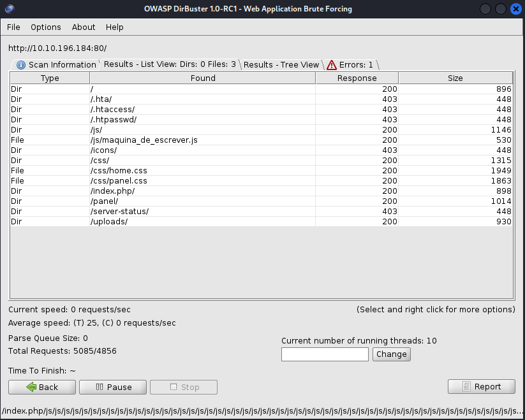Sort results by the Type column header
The image size is (525, 420).
point(50,78)
